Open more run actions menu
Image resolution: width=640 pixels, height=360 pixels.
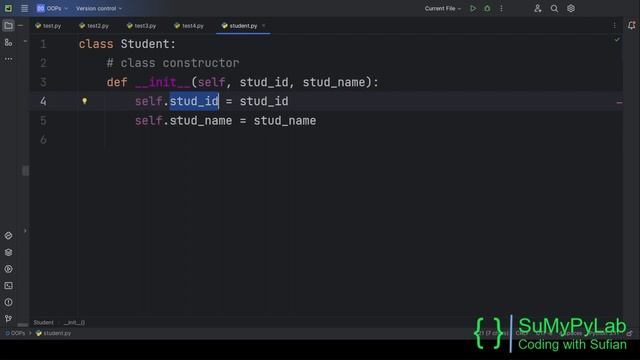coord(501,8)
